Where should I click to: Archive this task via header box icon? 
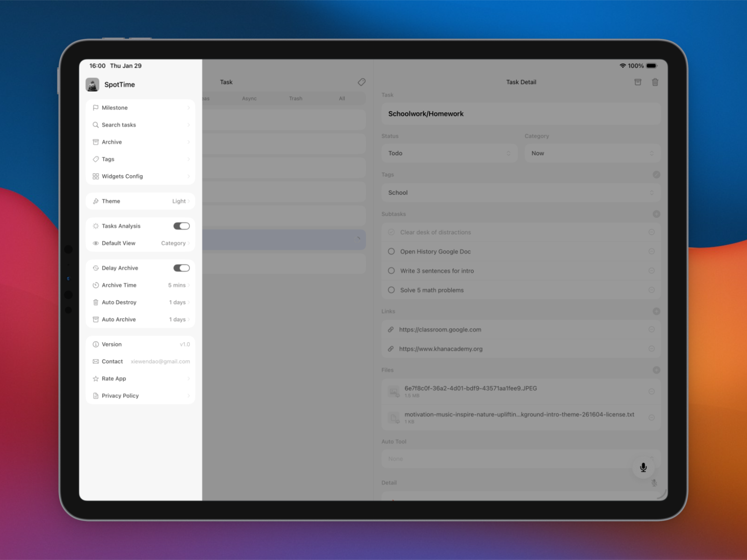pos(638,82)
